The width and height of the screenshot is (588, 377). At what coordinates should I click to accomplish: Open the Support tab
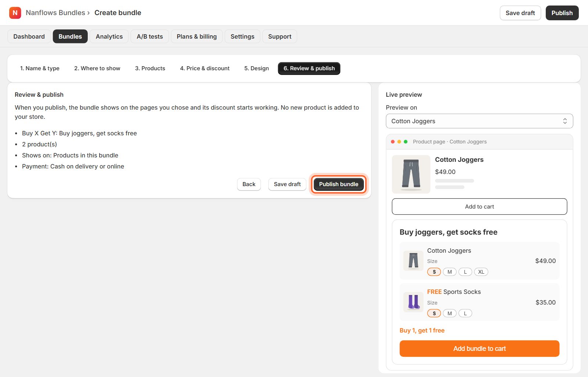click(x=280, y=36)
